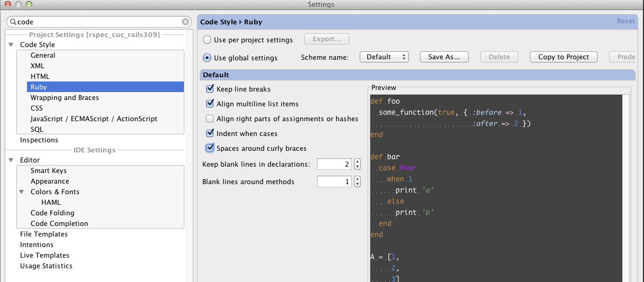Click Keep blank lines in declarations field
The height and width of the screenshot is (282, 644).
pos(334,165)
